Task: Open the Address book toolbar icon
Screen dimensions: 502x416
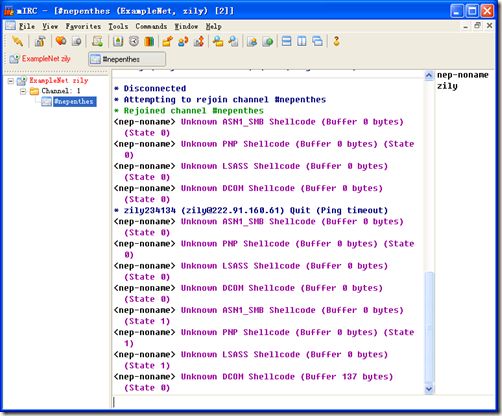Action: click(x=118, y=41)
